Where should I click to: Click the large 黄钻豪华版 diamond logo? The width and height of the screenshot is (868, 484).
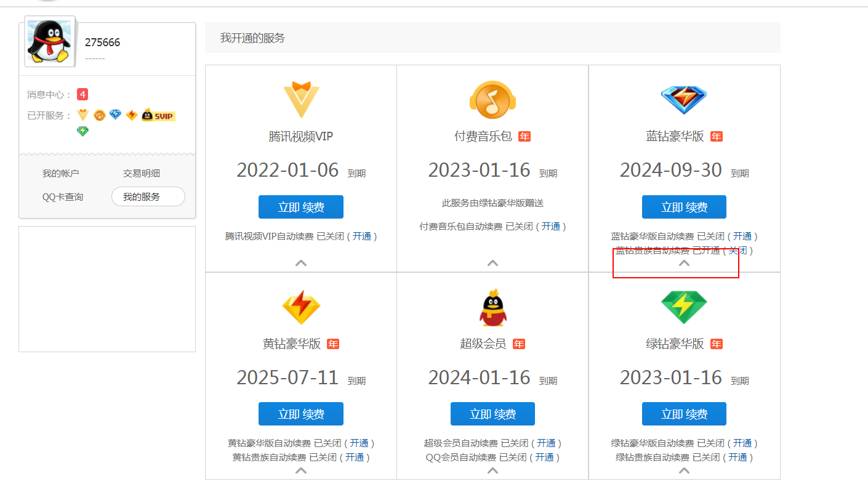(x=301, y=307)
